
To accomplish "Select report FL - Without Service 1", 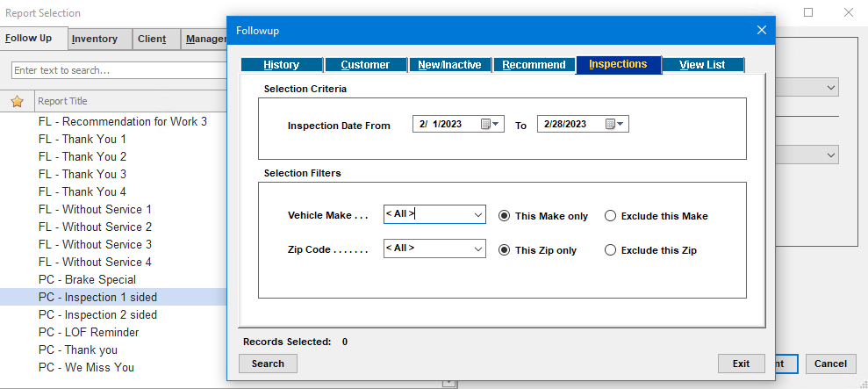I will (95, 210).
